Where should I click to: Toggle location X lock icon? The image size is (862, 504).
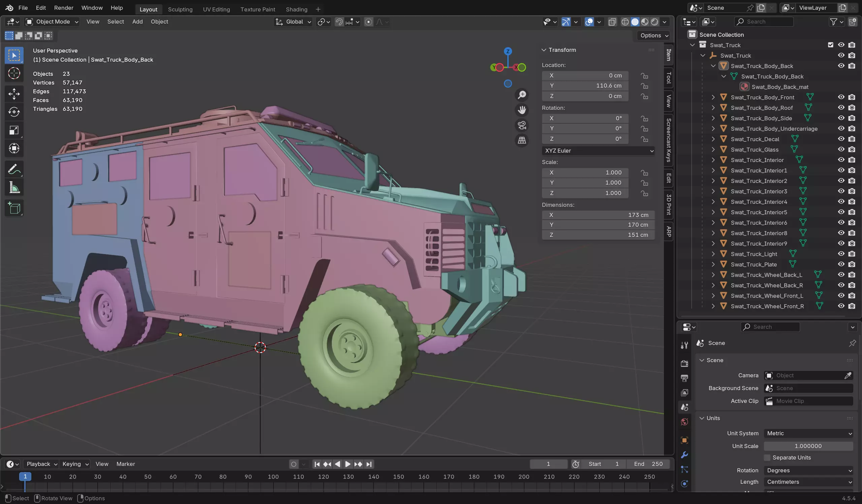(644, 75)
